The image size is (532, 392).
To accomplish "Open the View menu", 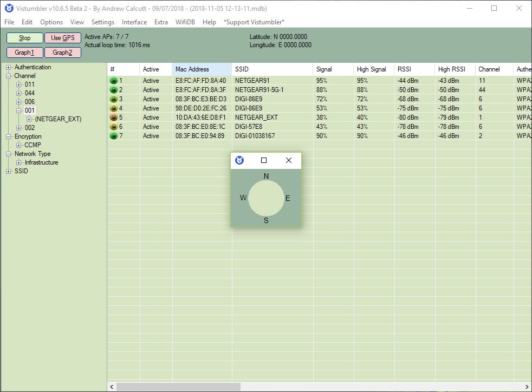I will [x=77, y=22].
